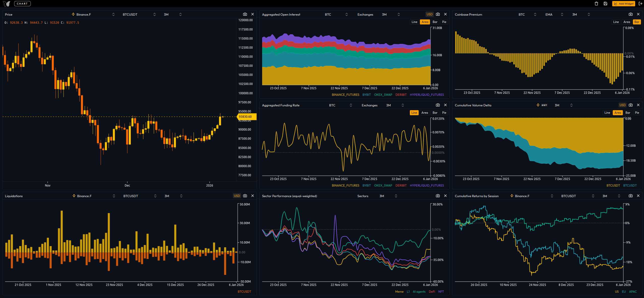
Task: Click the 93830.60 price label on the axis
Action: click(x=245, y=117)
